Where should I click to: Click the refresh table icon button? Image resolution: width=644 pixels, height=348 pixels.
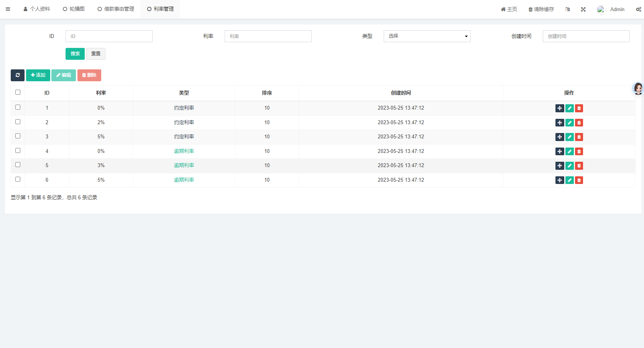pyautogui.click(x=18, y=75)
